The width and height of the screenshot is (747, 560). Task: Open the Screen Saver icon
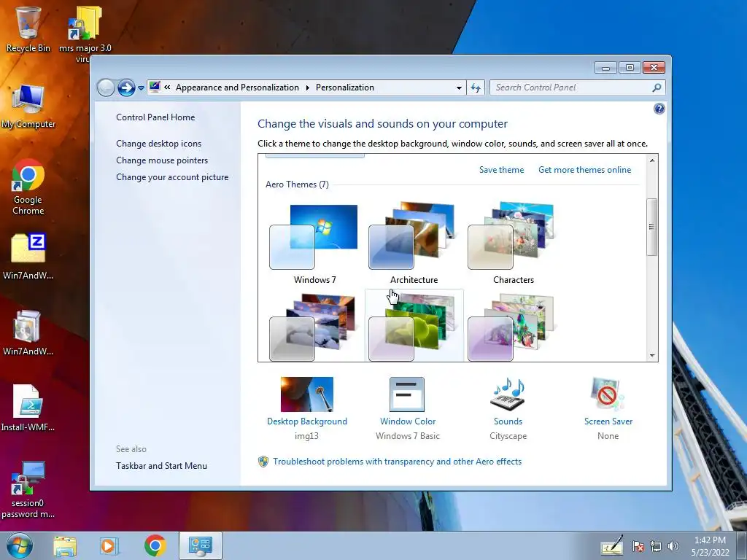tap(608, 394)
